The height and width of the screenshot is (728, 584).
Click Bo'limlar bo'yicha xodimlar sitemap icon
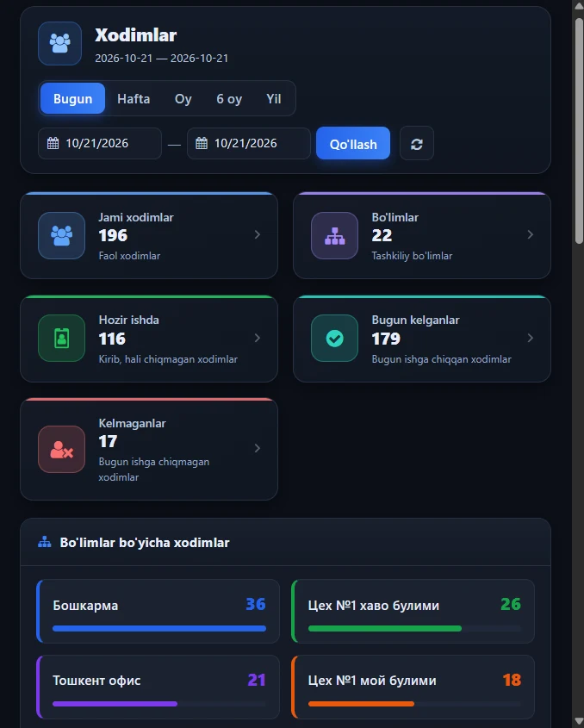[45, 542]
